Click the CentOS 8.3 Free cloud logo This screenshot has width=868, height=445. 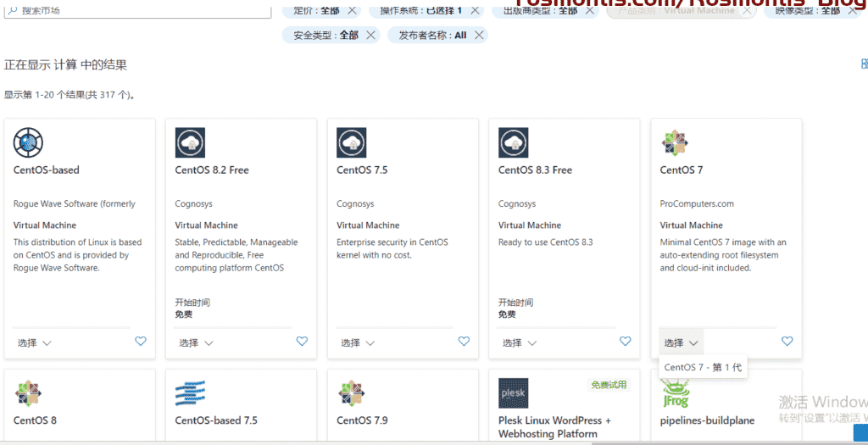pos(513,142)
